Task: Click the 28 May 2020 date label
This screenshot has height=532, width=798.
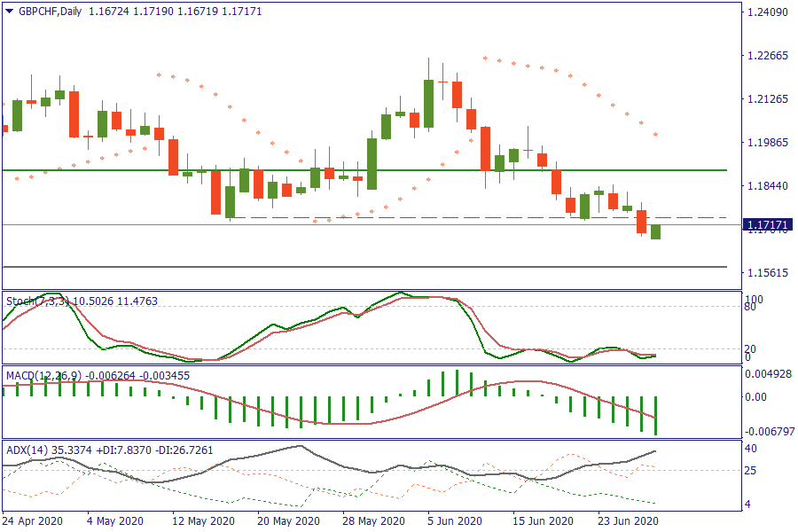Action: pyautogui.click(x=374, y=521)
